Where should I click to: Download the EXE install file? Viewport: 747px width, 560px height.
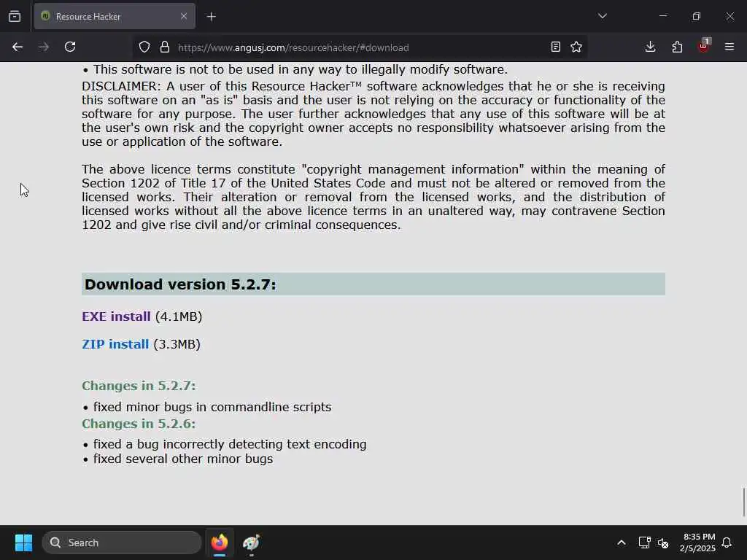point(116,316)
